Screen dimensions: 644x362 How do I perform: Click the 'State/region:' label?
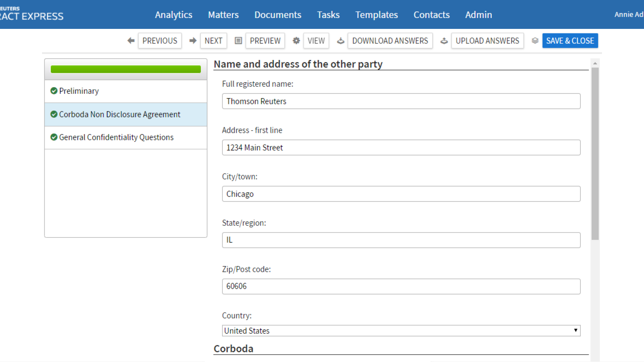coord(244,223)
